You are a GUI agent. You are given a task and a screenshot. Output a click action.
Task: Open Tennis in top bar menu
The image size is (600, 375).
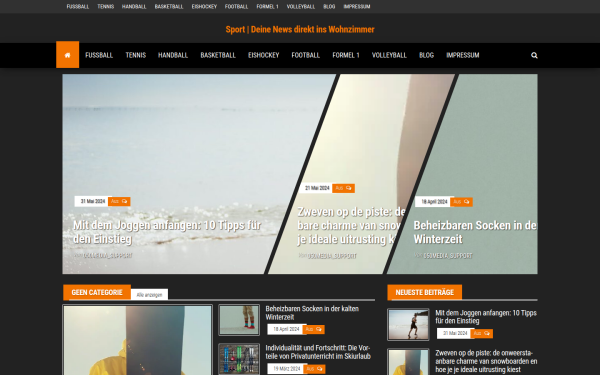tap(106, 7)
